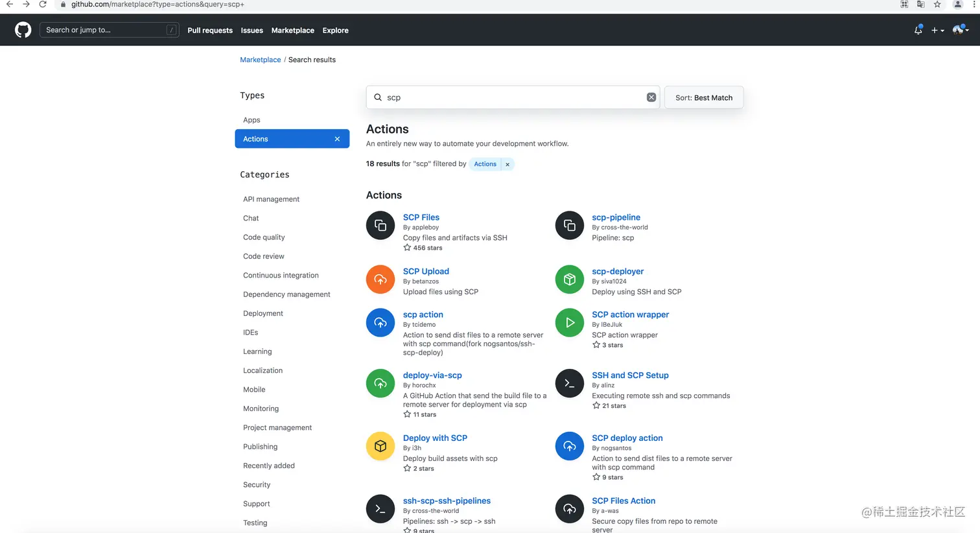The width and height of the screenshot is (980, 533).
Task: Open the SCP Files action link
Action: click(x=421, y=217)
